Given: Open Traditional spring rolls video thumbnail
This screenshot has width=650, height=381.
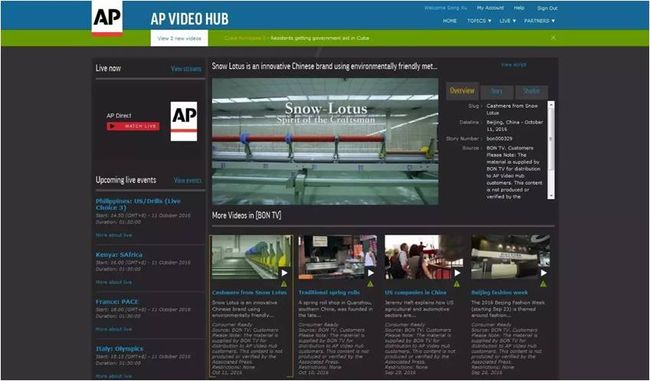Looking at the screenshot, I should click(x=338, y=257).
